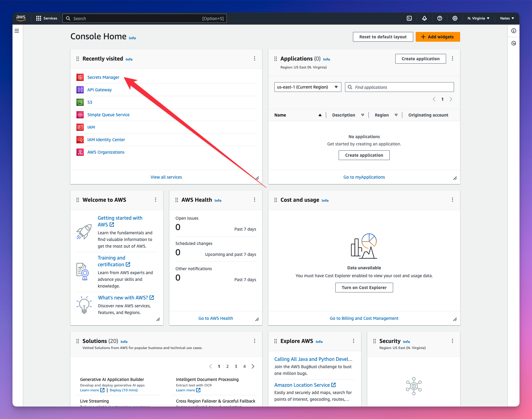Open Applications widget options menu
The image size is (532, 419).
(453, 58)
